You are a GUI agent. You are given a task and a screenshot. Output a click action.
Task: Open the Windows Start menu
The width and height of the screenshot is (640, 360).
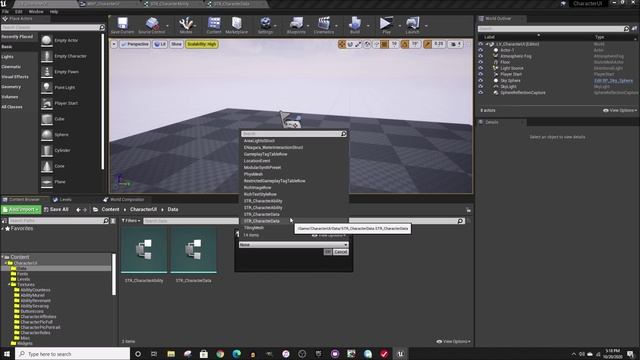tap(7, 354)
